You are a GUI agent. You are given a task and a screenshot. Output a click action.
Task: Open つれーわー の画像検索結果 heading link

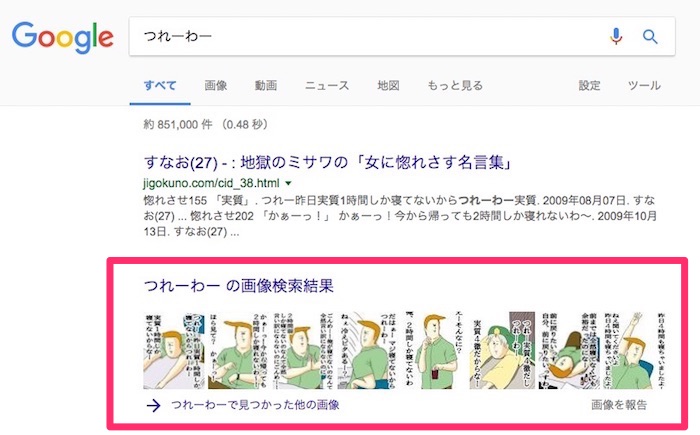pyautogui.click(x=239, y=285)
